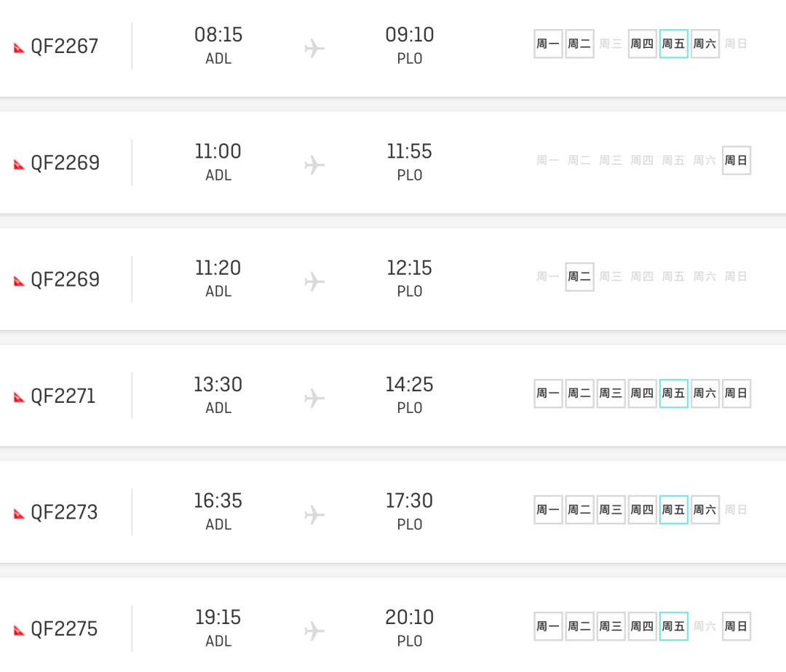Click the airplane icon in the 19:15 flight row
The height and width of the screenshot is (672, 786).
pos(314,631)
